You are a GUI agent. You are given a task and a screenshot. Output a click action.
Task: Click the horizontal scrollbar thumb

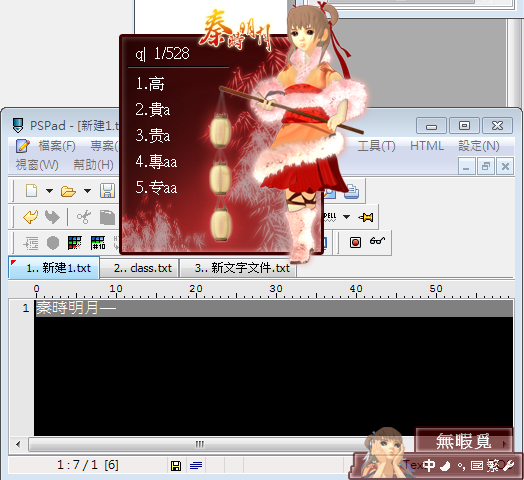point(199,445)
